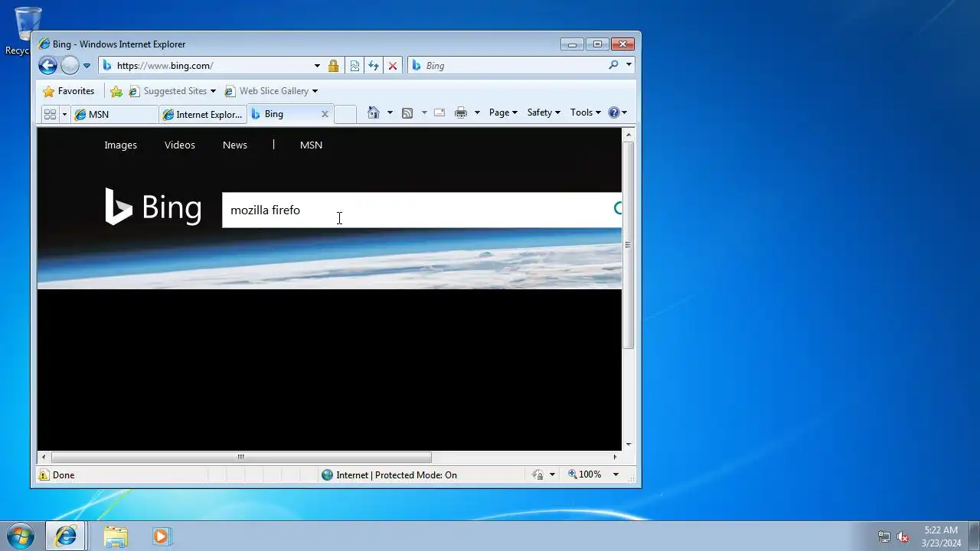The width and height of the screenshot is (980, 551).
Task: Click the scroll up arrow
Action: 629,134
